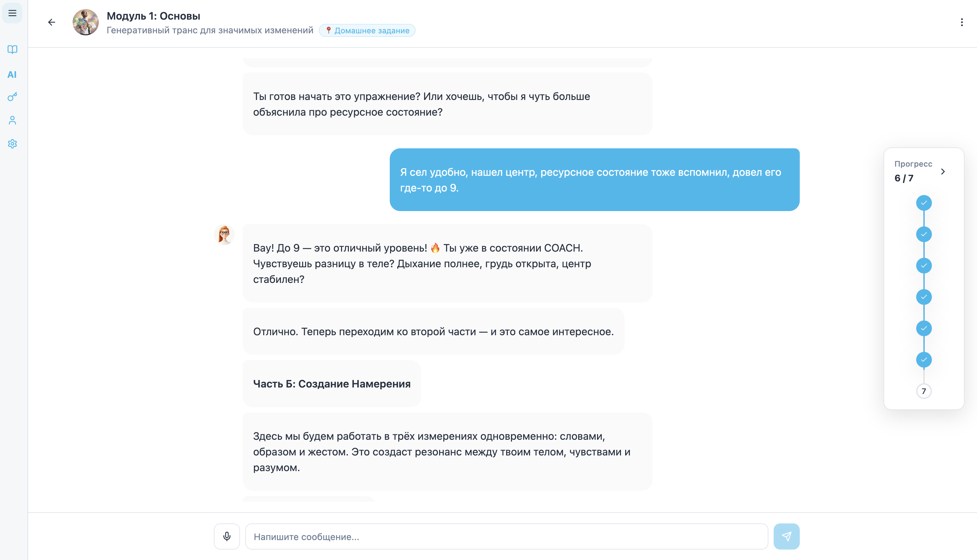Screen dimensions: 977x560
Task: Click the microphone voice input button
Action: 227,536
